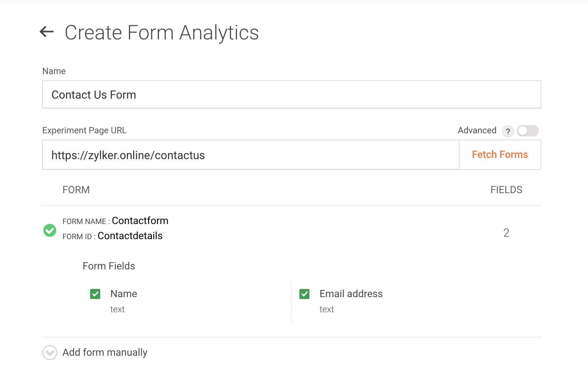The height and width of the screenshot is (374, 588).
Task: Expand the Add form manually chevron icon
Action: [50, 353]
